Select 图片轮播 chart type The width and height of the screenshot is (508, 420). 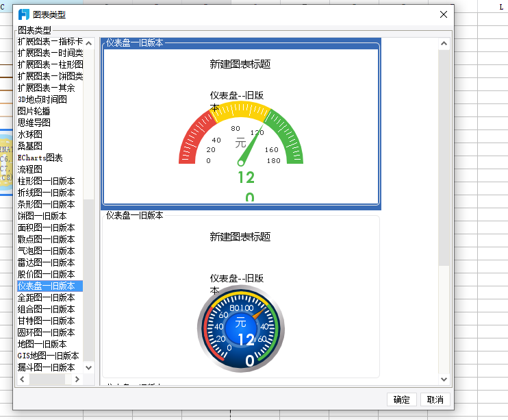coord(50,111)
